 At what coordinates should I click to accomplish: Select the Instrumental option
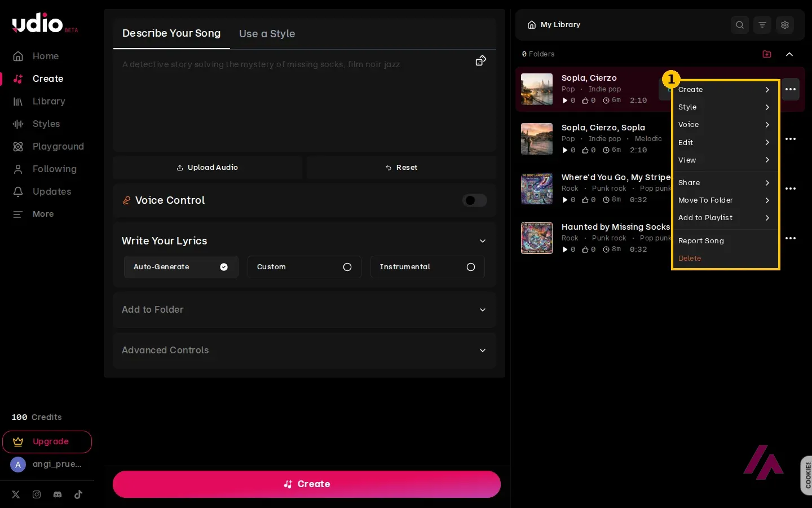(427, 267)
